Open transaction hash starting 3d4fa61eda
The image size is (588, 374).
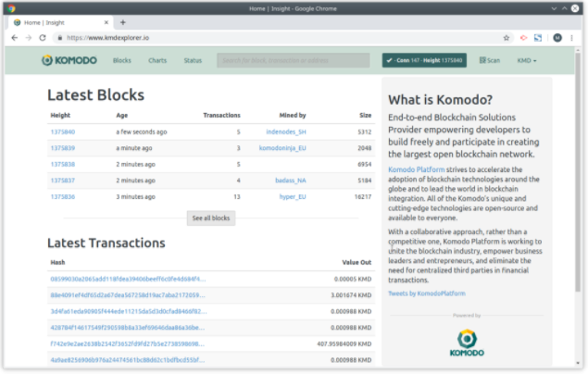(x=129, y=311)
